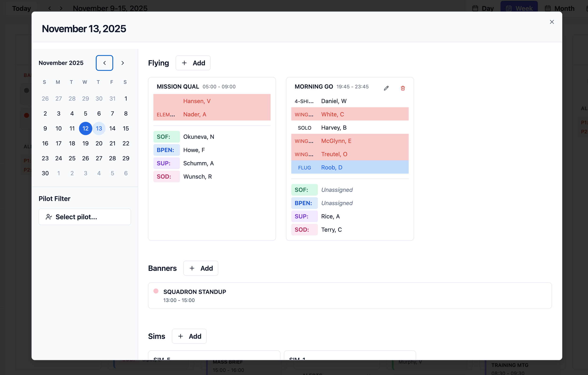Add a new Flying event
The width and height of the screenshot is (588, 375).
point(193,63)
